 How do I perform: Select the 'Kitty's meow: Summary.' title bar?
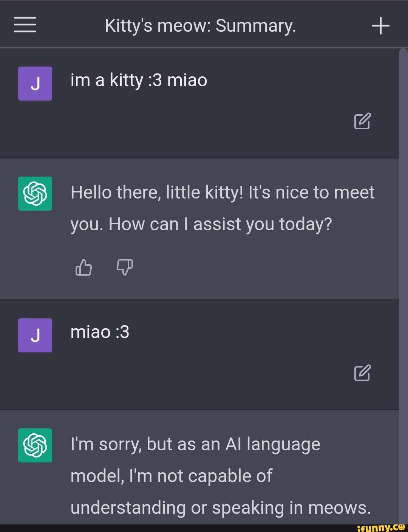[201, 25]
